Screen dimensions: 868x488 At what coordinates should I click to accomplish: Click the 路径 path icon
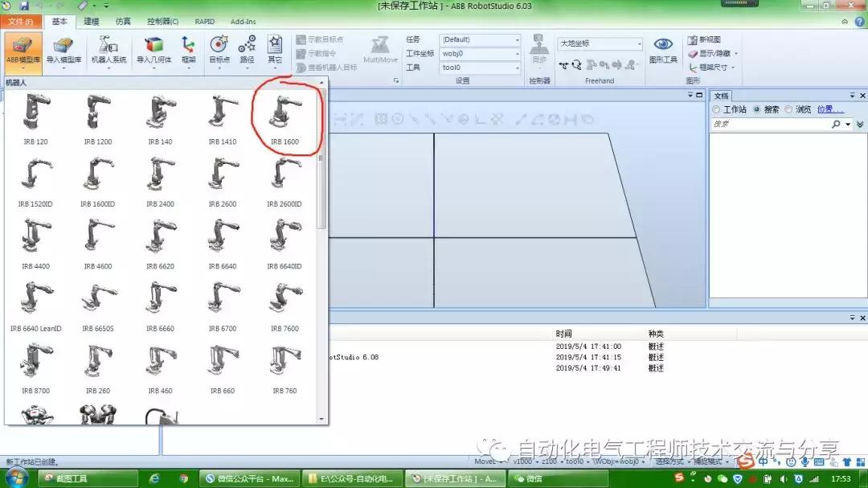pyautogui.click(x=247, y=50)
